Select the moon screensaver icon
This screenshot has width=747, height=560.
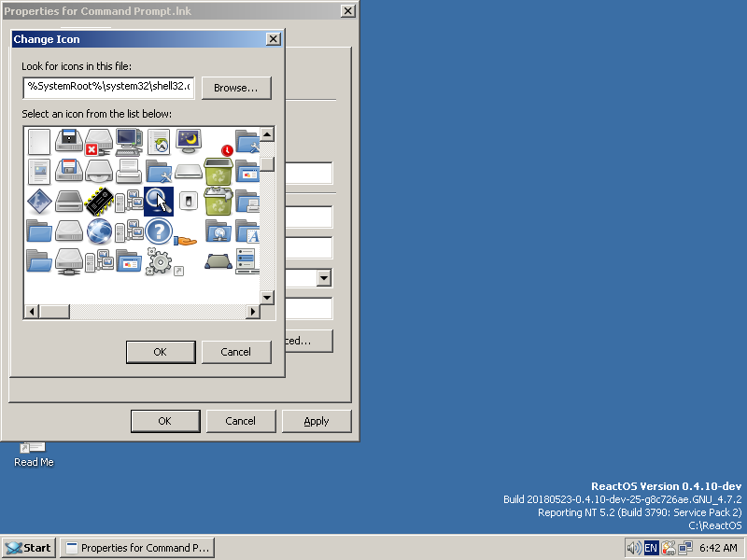pos(189,140)
